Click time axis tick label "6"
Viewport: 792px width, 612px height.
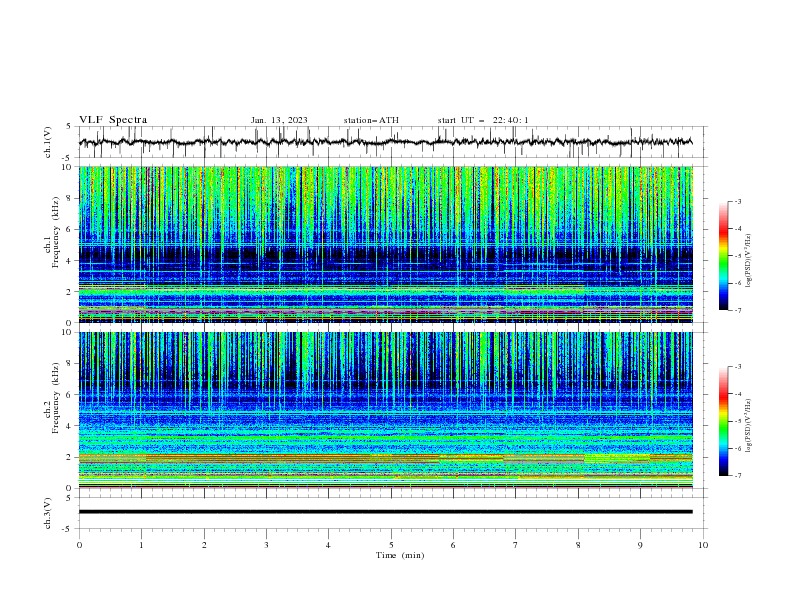(453, 545)
